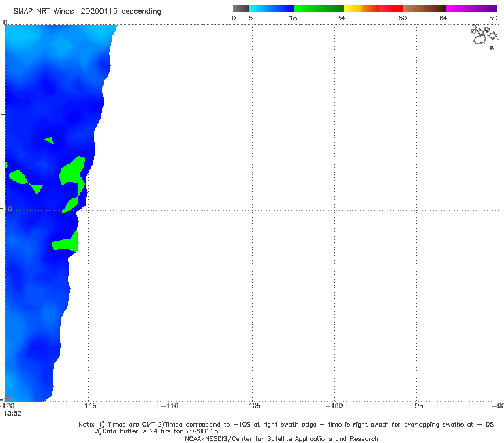The height and width of the screenshot is (443, 504).
Task: Click the green segment of the wind color bar
Action: 319,8
